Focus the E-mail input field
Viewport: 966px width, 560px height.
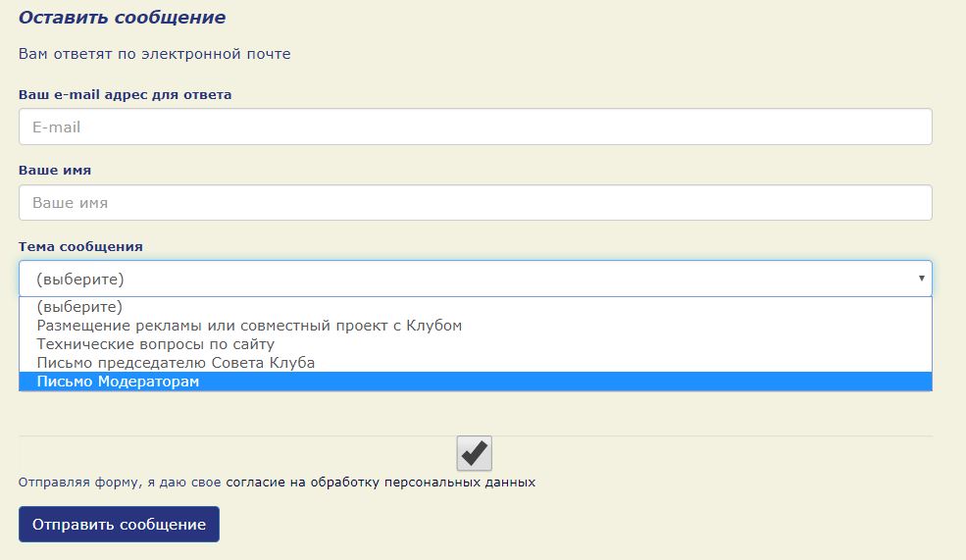click(475, 127)
